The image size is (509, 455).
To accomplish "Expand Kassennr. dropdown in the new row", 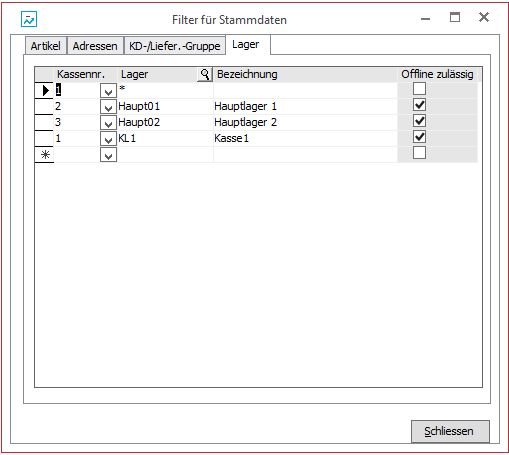I will click(x=108, y=155).
